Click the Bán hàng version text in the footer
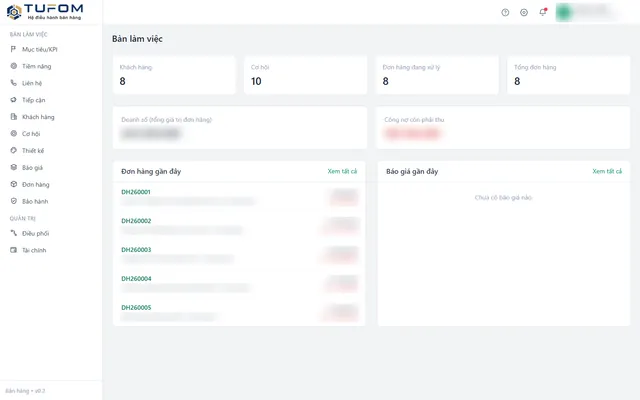This screenshot has width=640, height=400. click(x=25, y=391)
